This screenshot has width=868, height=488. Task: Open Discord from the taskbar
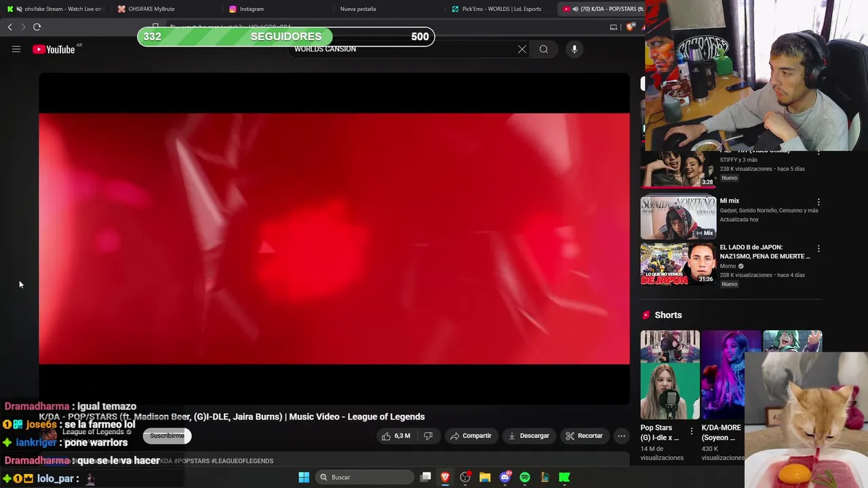click(505, 477)
